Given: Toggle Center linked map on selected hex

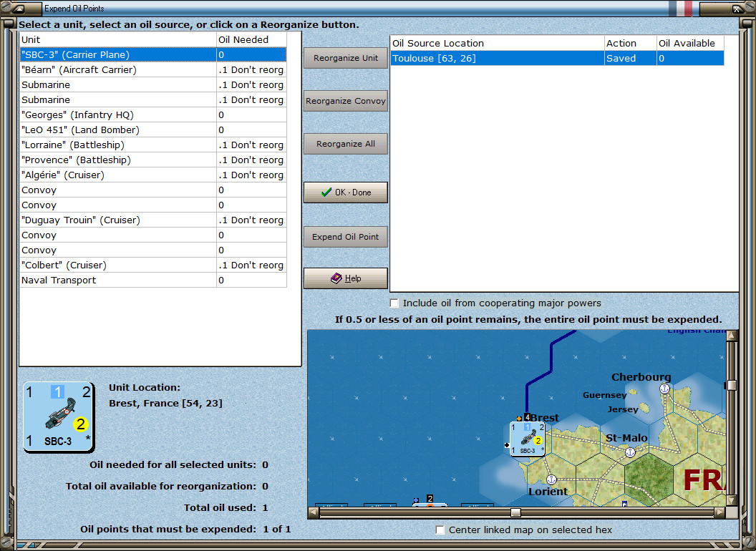Looking at the screenshot, I should click(440, 530).
